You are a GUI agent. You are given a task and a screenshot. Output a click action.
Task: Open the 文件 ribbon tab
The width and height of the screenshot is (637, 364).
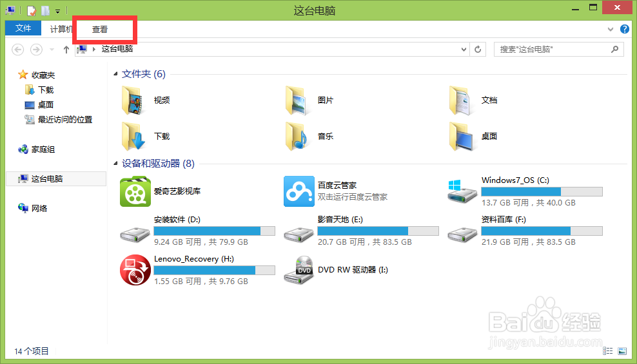(x=23, y=28)
